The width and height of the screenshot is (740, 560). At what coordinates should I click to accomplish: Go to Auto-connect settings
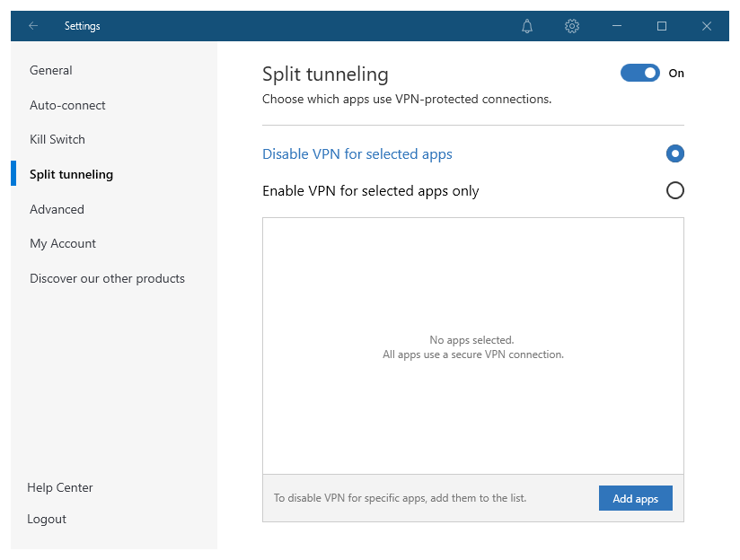coord(67,105)
